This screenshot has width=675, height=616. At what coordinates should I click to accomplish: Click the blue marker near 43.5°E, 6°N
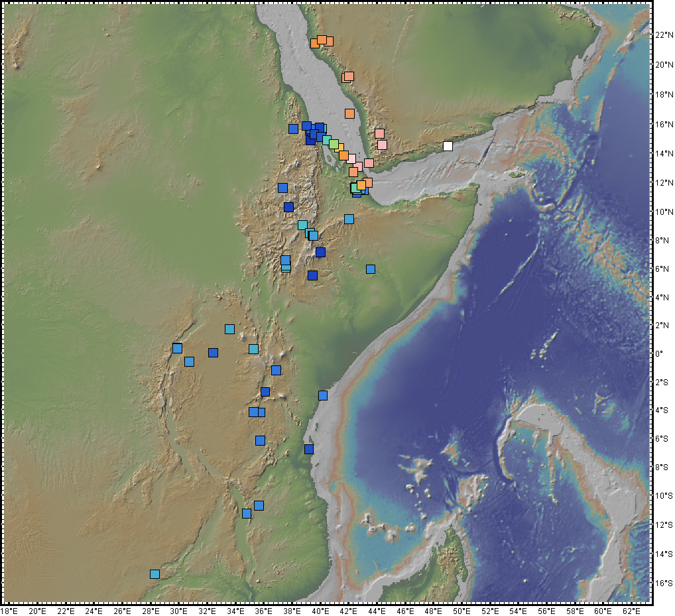371,269
